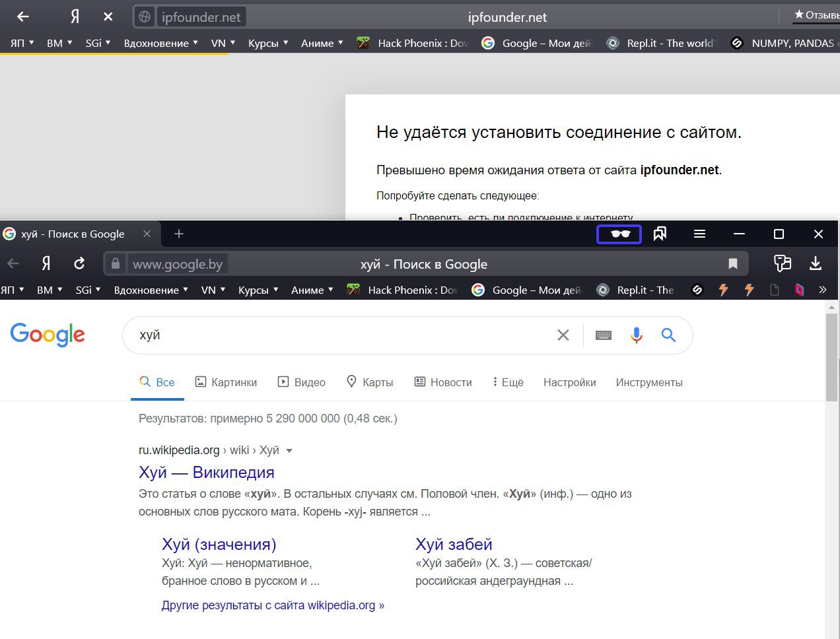Expand SGi folder in Google window
The height and width of the screenshot is (639, 840).
(88, 290)
